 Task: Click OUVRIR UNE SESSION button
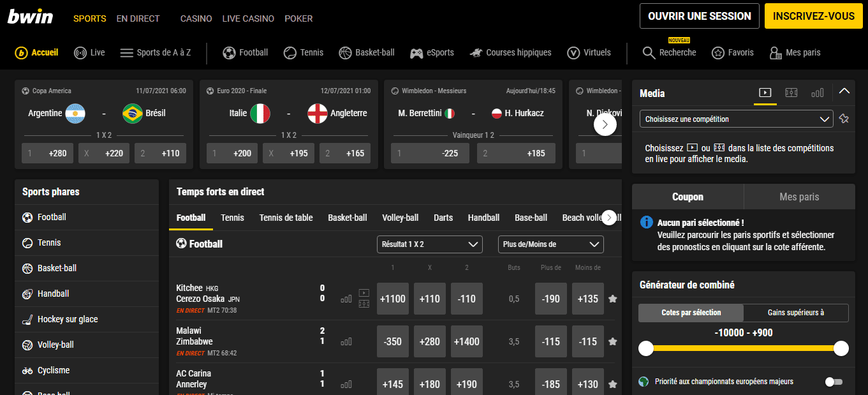tap(700, 16)
